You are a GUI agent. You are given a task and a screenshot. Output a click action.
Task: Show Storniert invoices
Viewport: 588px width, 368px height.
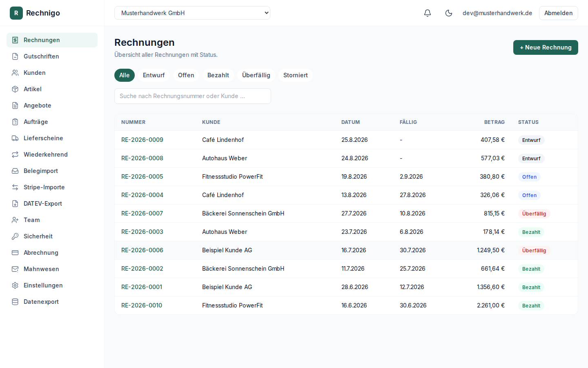coord(296,75)
